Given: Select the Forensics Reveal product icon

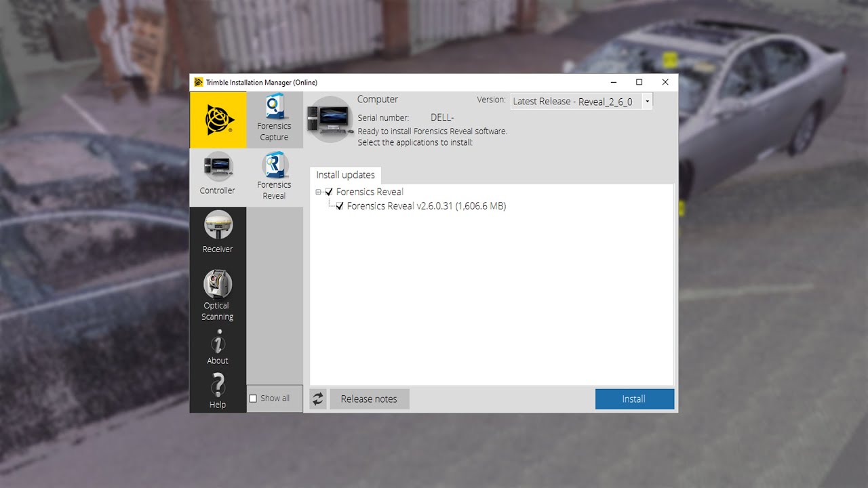Looking at the screenshot, I should (x=275, y=165).
